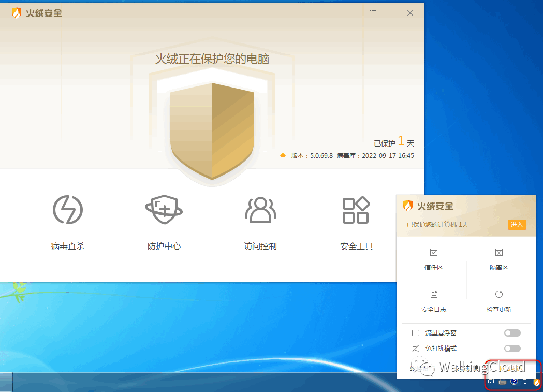Click the 已保护您的计算机 1天 text
This screenshot has width=543, height=392.
pos(437,225)
